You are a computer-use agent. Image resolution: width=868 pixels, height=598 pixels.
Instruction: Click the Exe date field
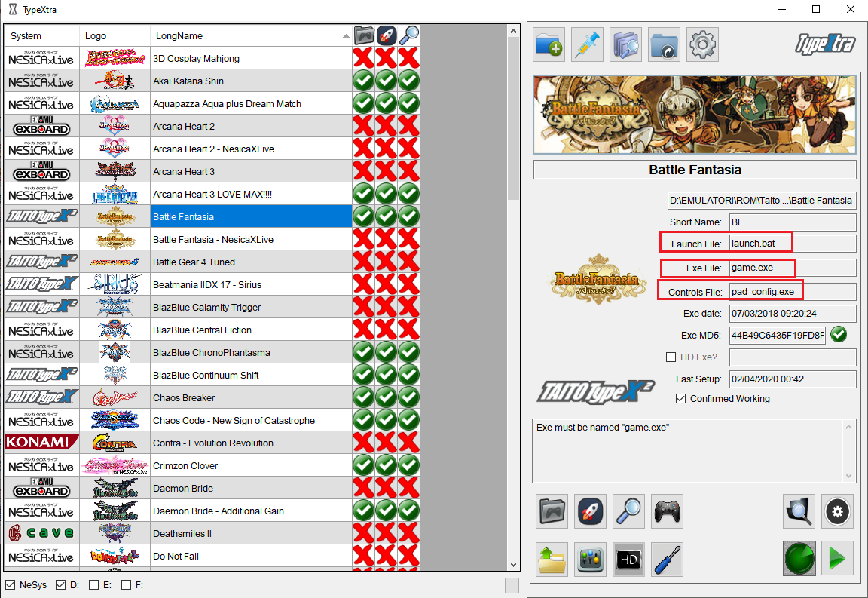pos(792,313)
